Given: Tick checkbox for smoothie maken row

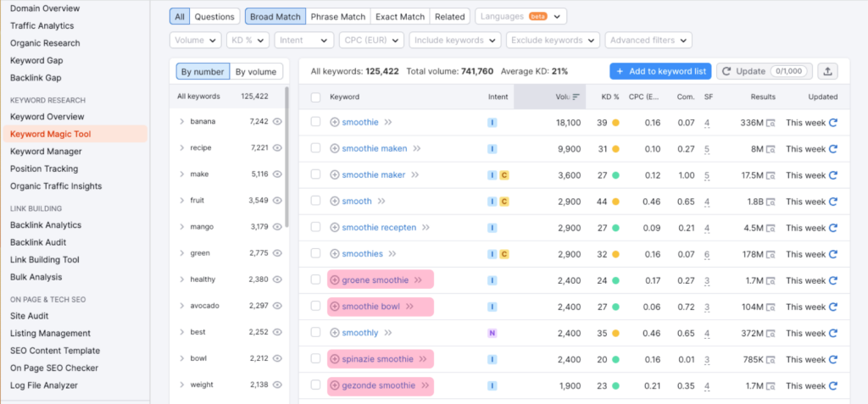Looking at the screenshot, I should point(315,147).
